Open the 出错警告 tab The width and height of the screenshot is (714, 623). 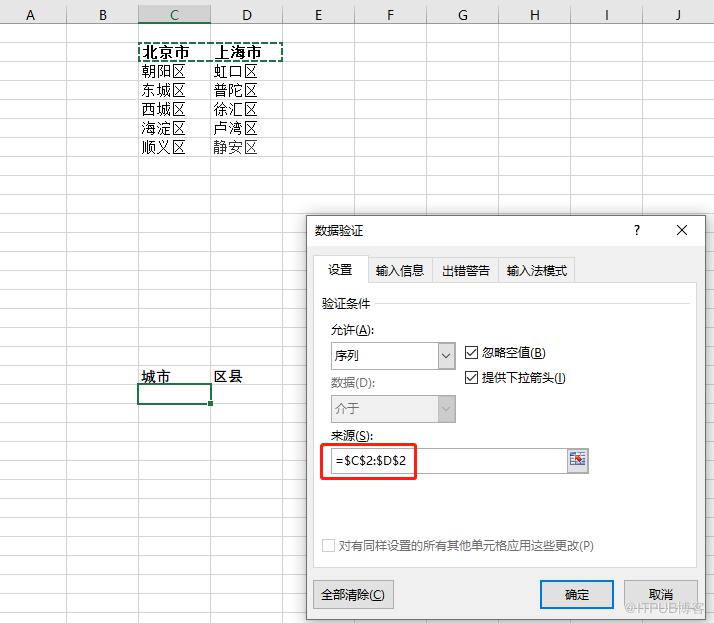click(x=465, y=271)
